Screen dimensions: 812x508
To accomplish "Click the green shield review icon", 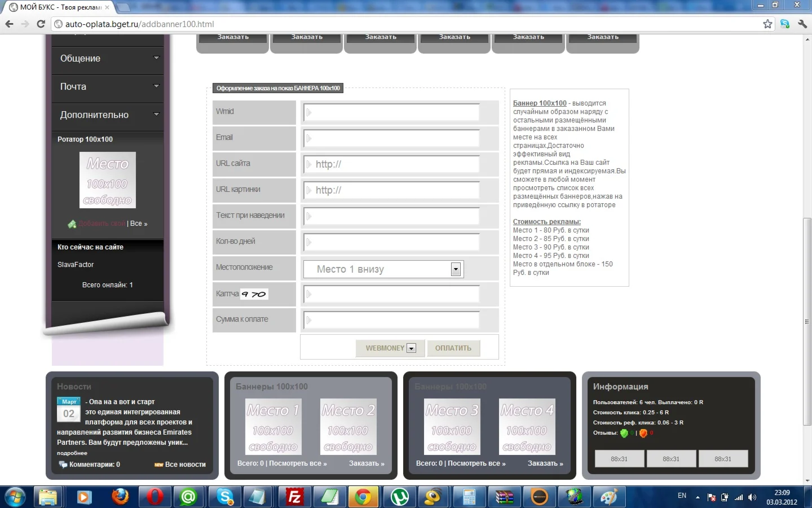I will (624, 433).
